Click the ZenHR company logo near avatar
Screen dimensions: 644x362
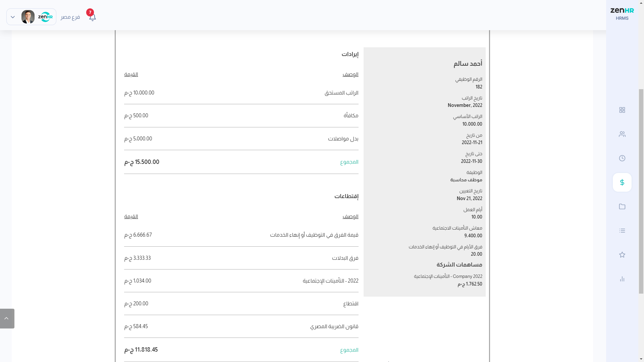[x=45, y=17]
